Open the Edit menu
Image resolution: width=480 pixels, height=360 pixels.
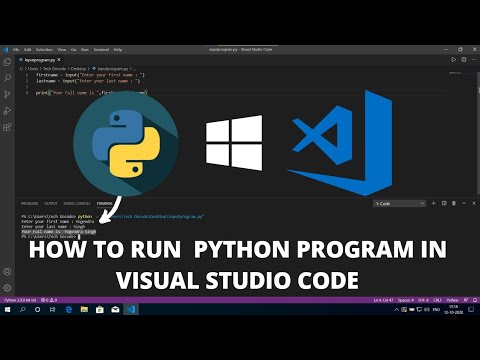[x=27, y=50]
